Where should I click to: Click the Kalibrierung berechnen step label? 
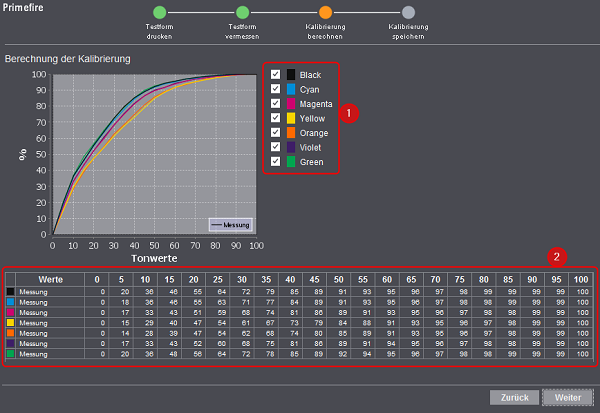tap(325, 31)
